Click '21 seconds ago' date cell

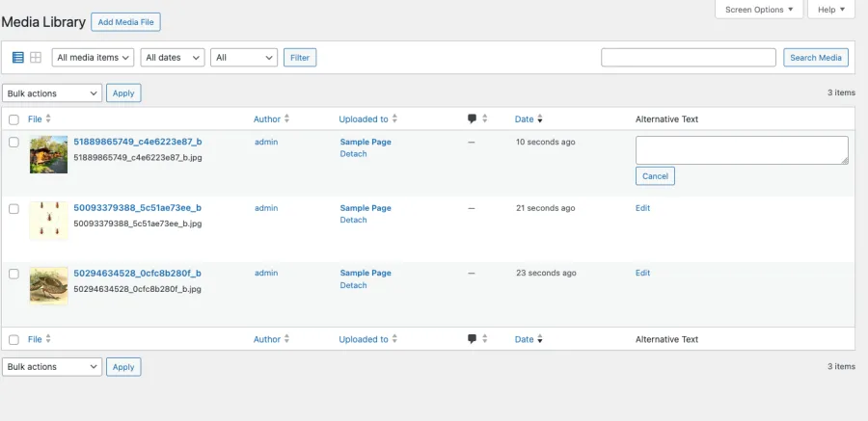coord(545,208)
